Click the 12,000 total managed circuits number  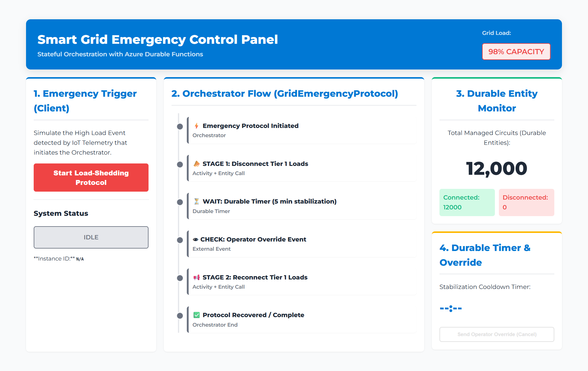click(497, 168)
